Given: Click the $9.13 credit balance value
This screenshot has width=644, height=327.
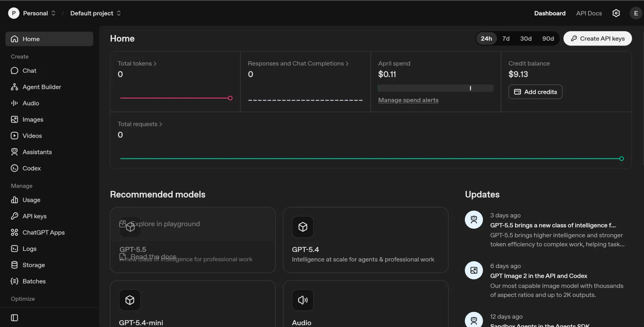Looking at the screenshot, I should tap(518, 74).
